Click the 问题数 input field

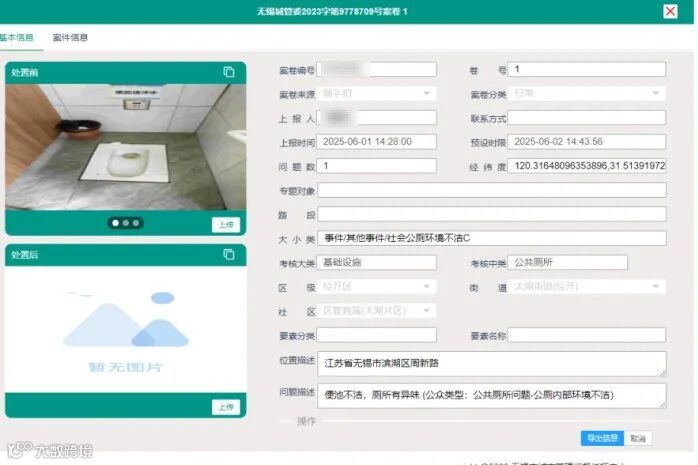tap(376, 166)
